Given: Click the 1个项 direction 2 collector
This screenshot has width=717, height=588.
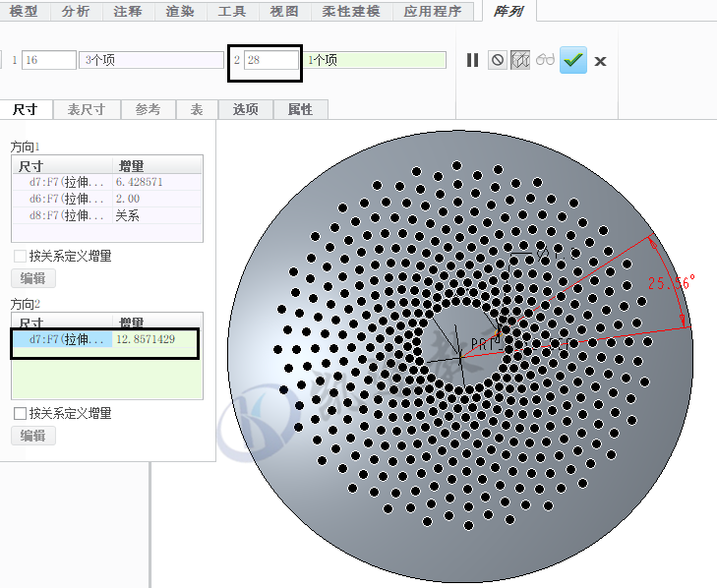Looking at the screenshot, I should [x=375, y=60].
